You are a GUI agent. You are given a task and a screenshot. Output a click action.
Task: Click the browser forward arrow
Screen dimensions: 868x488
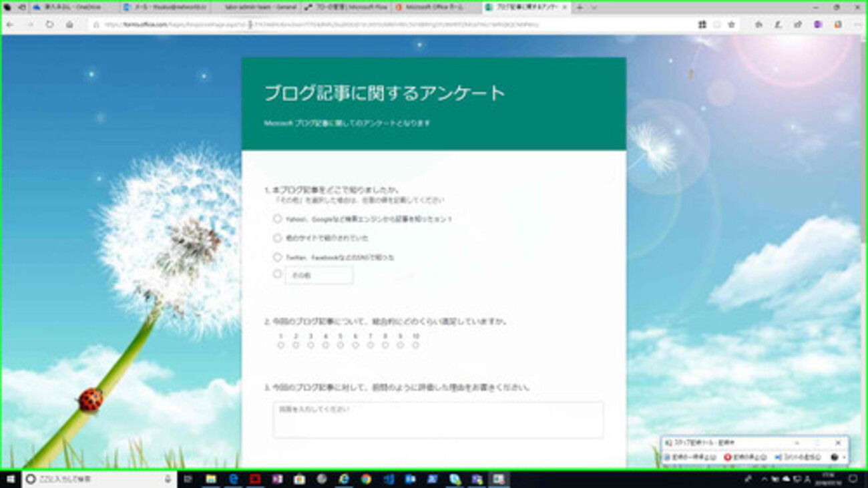30,25
